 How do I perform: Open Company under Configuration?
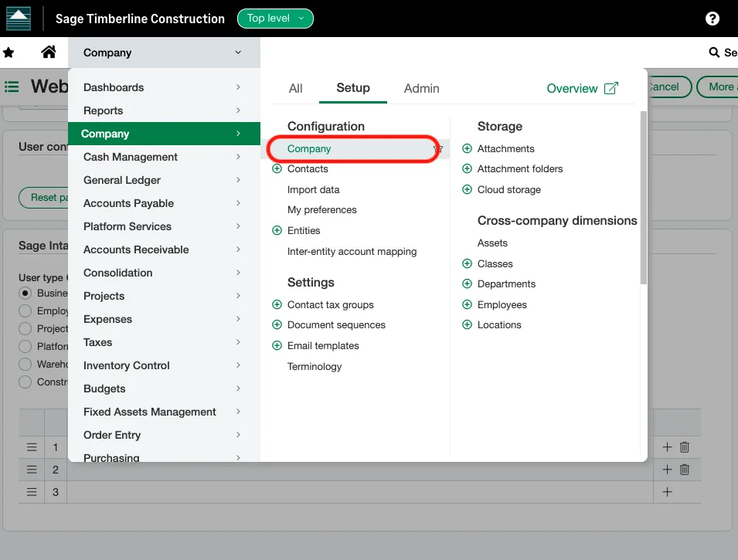tap(309, 148)
